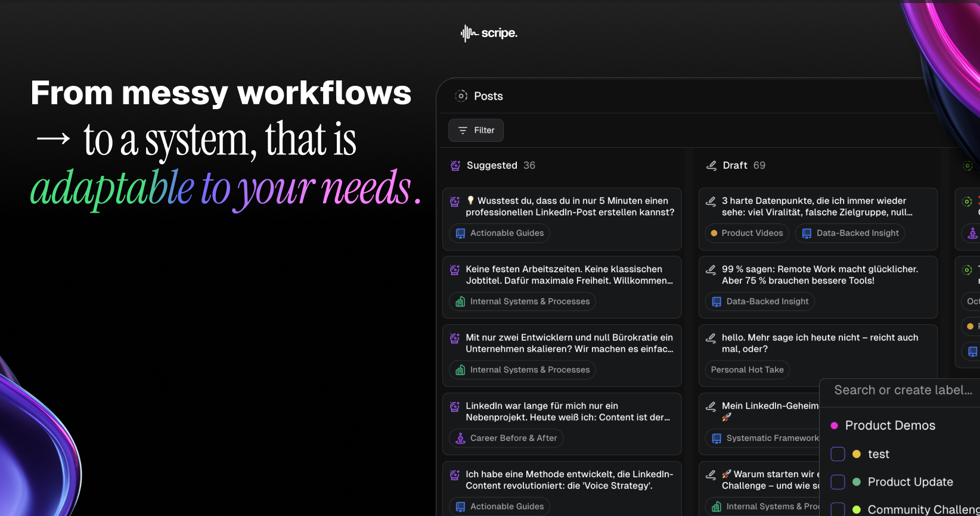Click sparkle icon on Keine festen post
Screen dimensions: 980x516
coord(455,270)
